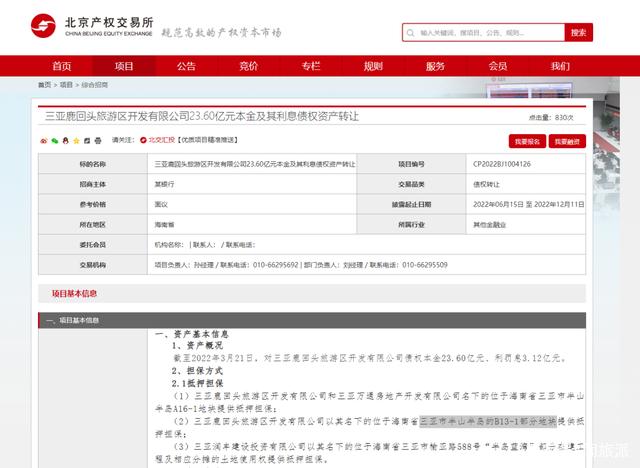Click phone number 010-66295509
Screen dimensions: 640x468
[425, 265]
